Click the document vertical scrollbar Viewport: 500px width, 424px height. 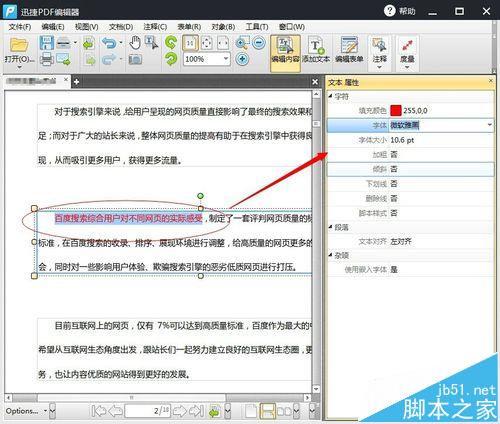(316, 242)
